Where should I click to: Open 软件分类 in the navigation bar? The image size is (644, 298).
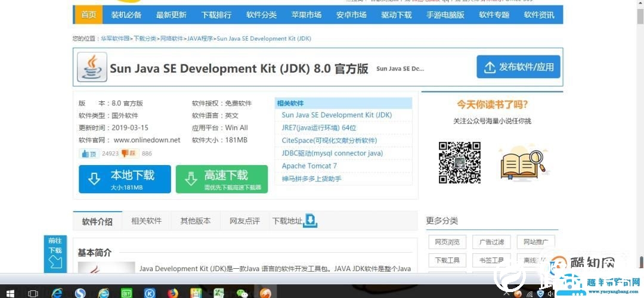(x=262, y=15)
